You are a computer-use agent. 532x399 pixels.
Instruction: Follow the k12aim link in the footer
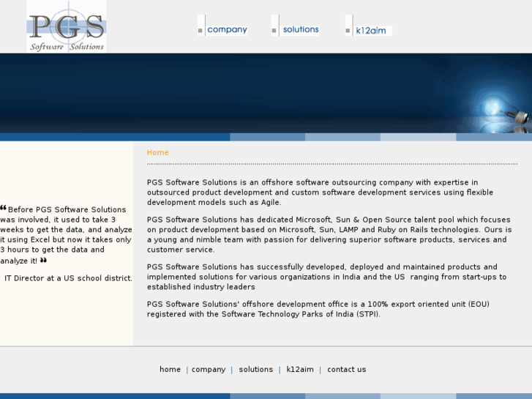(x=300, y=369)
